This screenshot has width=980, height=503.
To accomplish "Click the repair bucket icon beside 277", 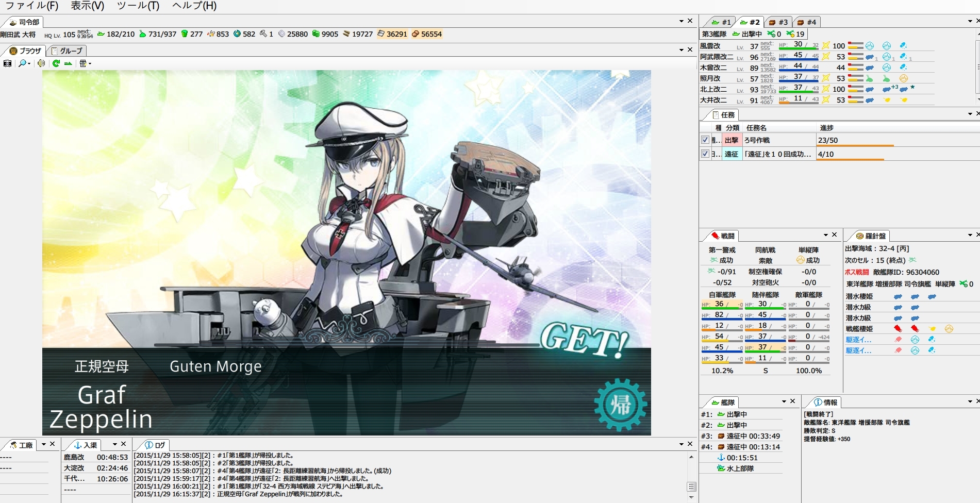I will tap(185, 34).
